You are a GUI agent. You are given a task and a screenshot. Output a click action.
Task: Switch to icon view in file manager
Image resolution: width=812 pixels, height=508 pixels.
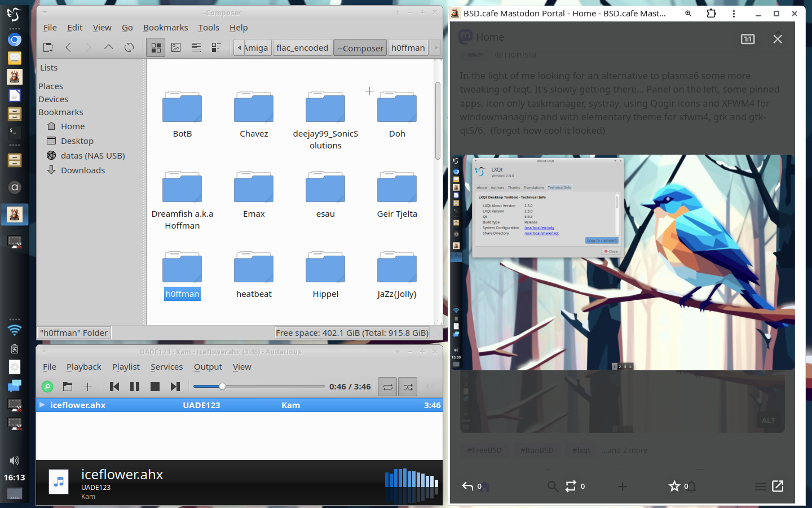pos(156,47)
